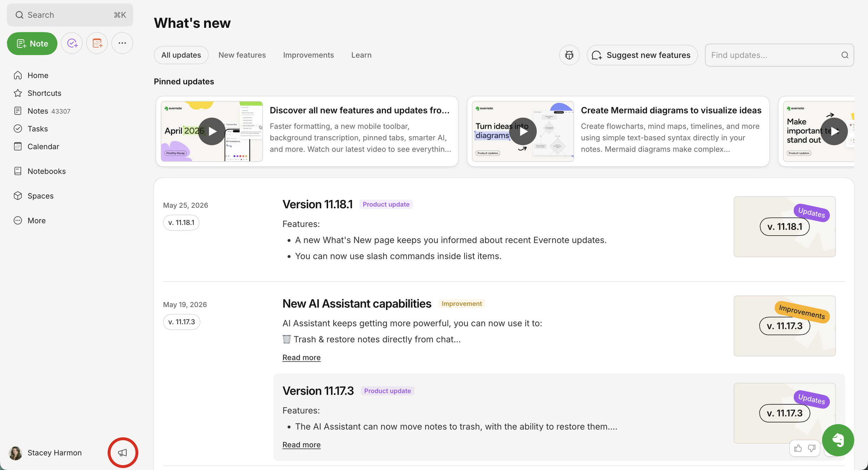Screen dimensions: 868x470
Task: Click the bug report icon button
Action: coord(569,55)
